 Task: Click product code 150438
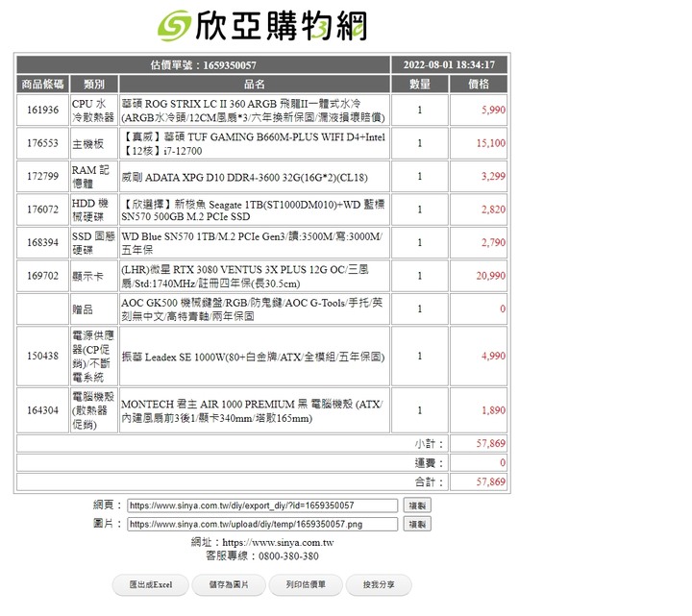click(x=42, y=356)
